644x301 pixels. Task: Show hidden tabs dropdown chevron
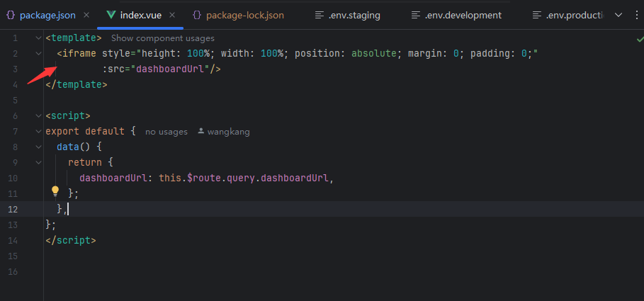coord(618,15)
